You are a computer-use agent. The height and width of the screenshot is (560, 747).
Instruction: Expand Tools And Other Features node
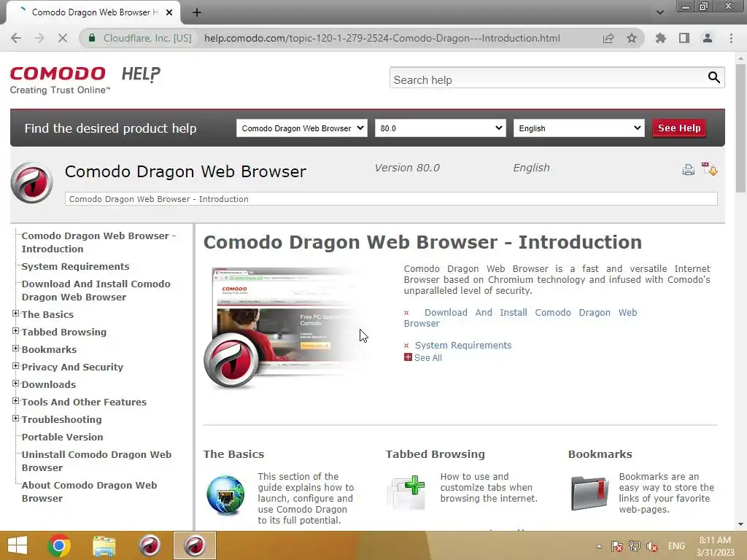pos(16,401)
